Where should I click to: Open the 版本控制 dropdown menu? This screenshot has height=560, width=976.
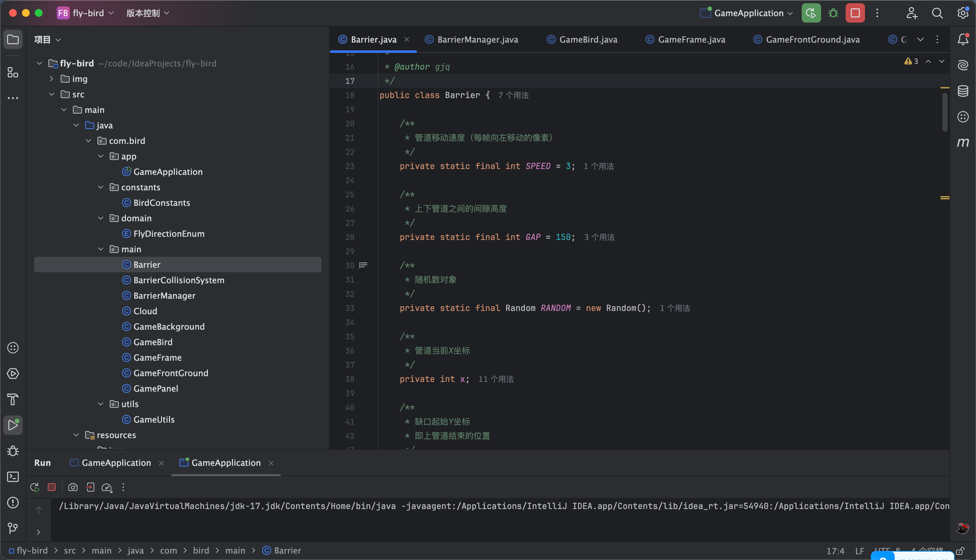coord(148,13)
